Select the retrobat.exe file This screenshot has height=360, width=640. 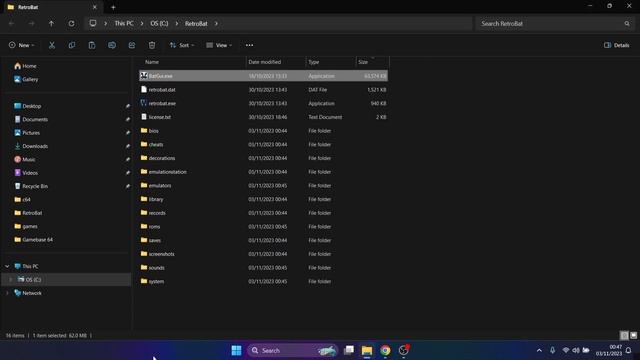tap(263, 104)
